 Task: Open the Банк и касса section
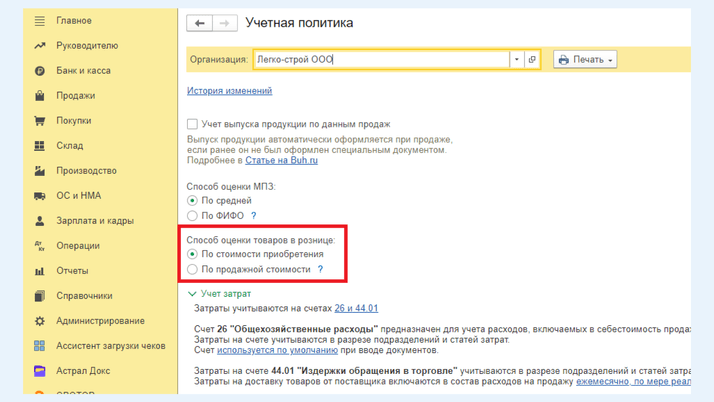[x=83, y=71]
